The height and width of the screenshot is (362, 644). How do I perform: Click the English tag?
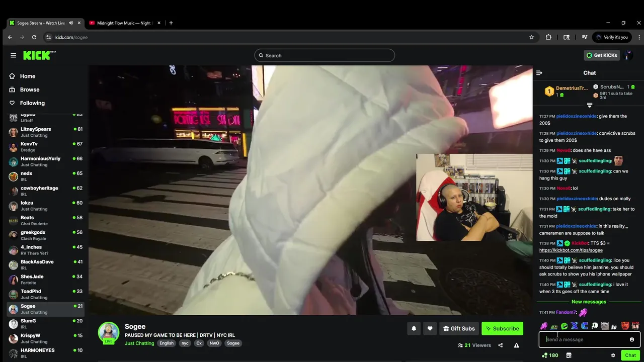click(167, 343)
